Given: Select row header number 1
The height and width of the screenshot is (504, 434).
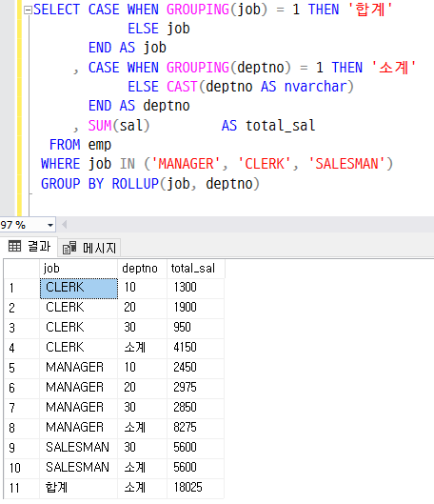Looking at the screenshot, I should click(22, 289).
